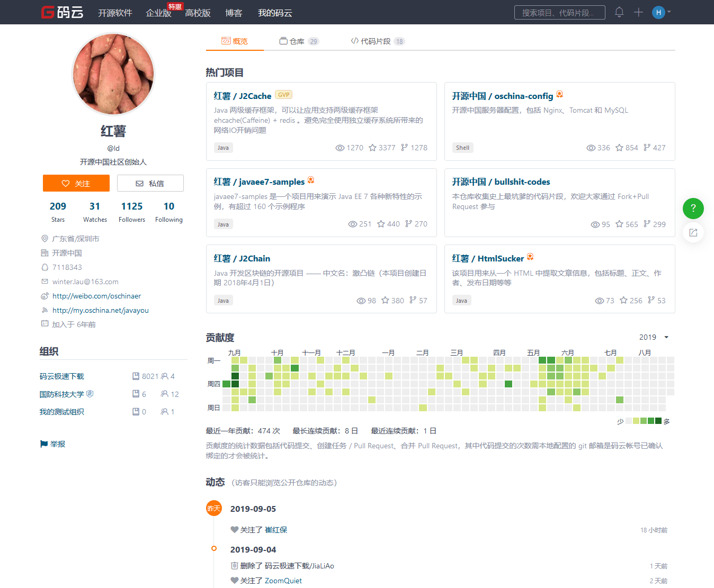Click the star icon on oschina-config card
The height and width of the screenshot is (588, 714).
pos(619,148)
